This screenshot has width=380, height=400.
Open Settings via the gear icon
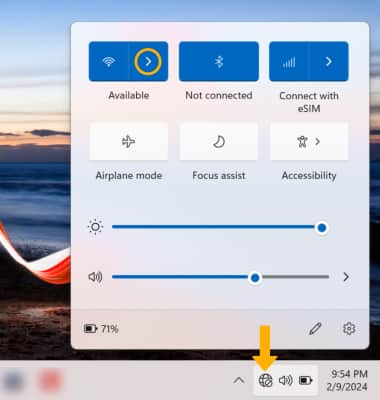coord(349,329)
